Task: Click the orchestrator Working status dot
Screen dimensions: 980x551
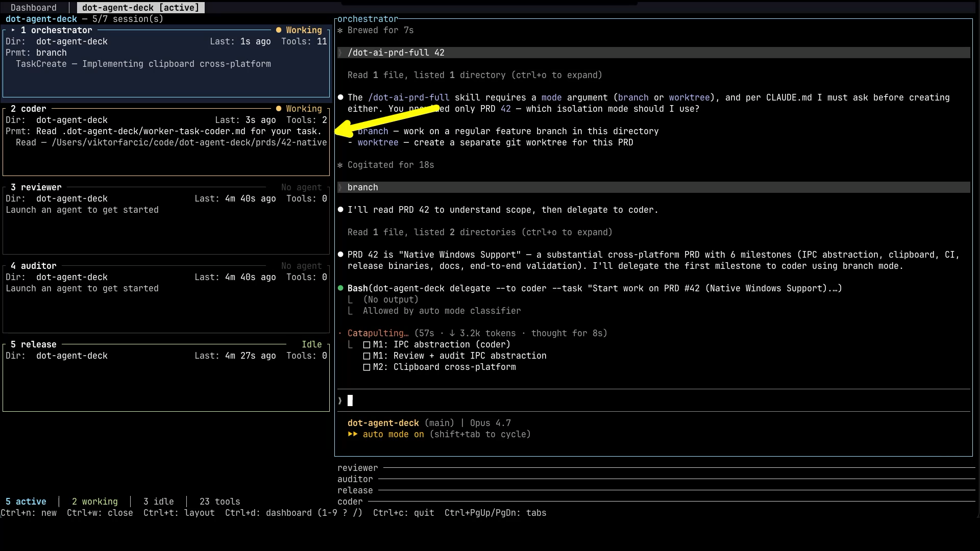Action: (279, 30)
